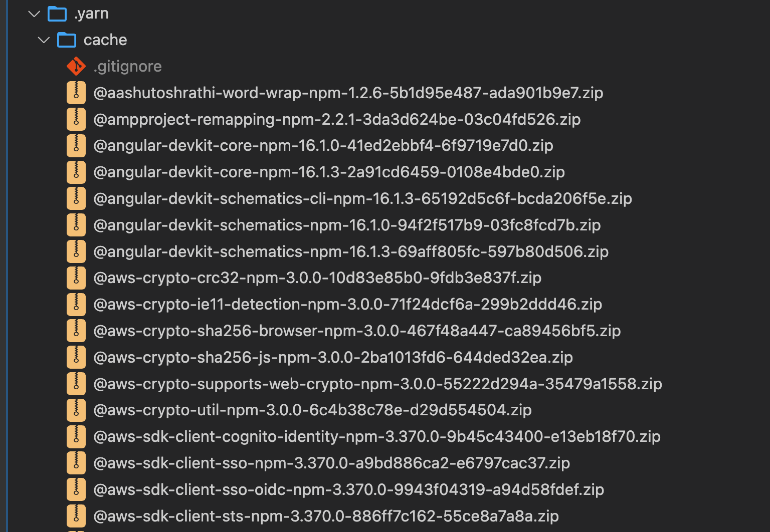Select angular-devkit-schematics 16.1.0 zip file
Screen dimensions: 770x532
tap(347, 225)
